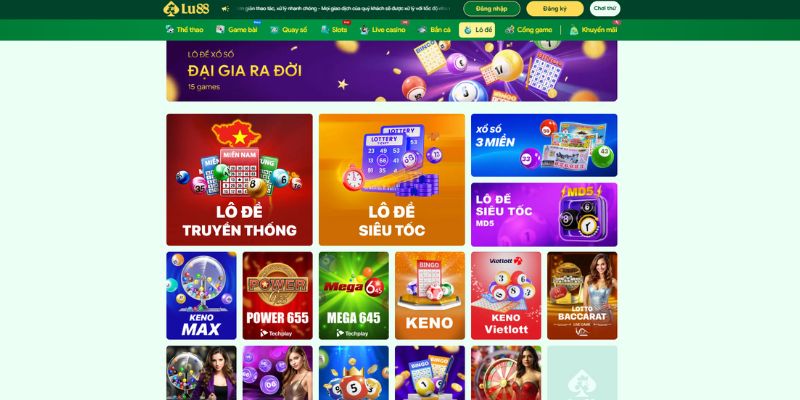800x400 pixels.
Task: Click the Đăng nhập login button
Action: pos(492,9)
